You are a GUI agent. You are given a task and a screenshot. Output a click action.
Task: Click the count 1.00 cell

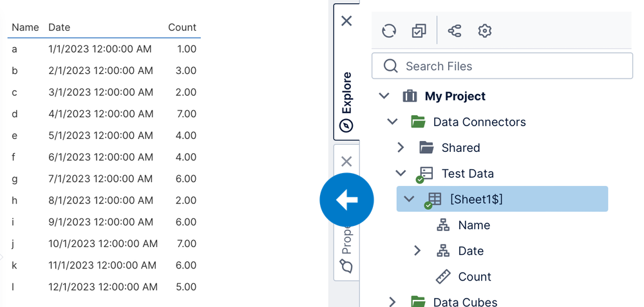pyautogui.click(x=187, y=50)
